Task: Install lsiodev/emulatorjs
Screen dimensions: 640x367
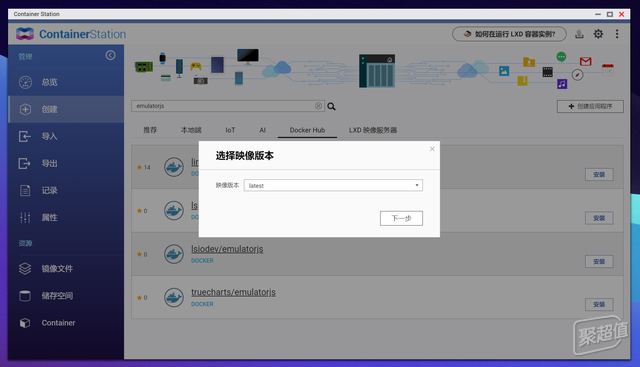Action: (x=599, y=261)
